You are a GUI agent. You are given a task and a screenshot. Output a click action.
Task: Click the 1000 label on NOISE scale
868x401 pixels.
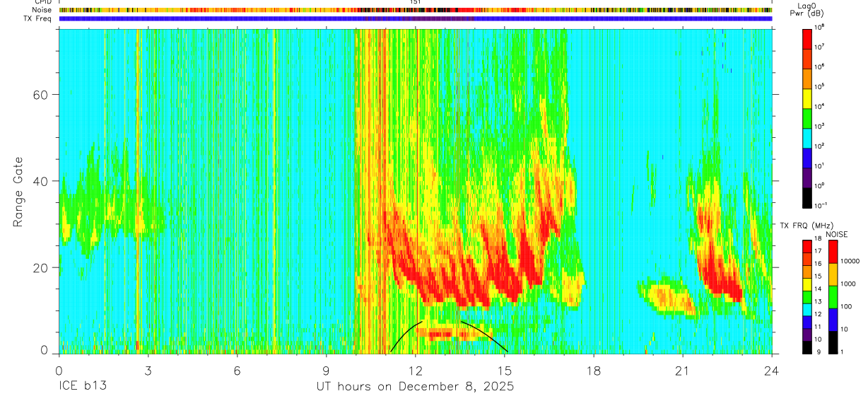tap(848, 284)
